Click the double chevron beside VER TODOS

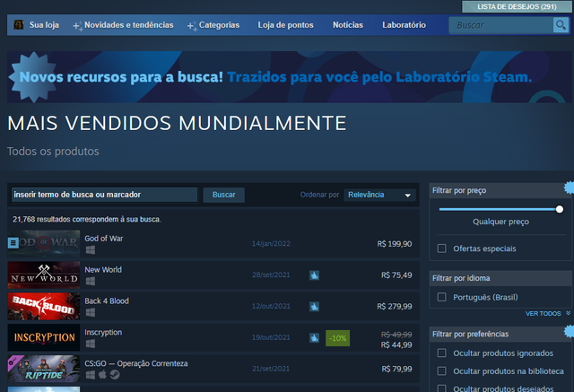pyautogui.click(x=568, y=313)
